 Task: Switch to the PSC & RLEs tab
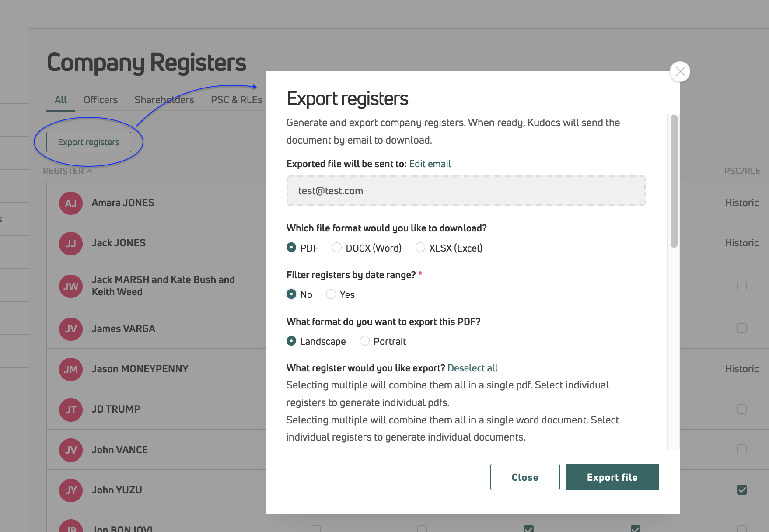point(237,100)
